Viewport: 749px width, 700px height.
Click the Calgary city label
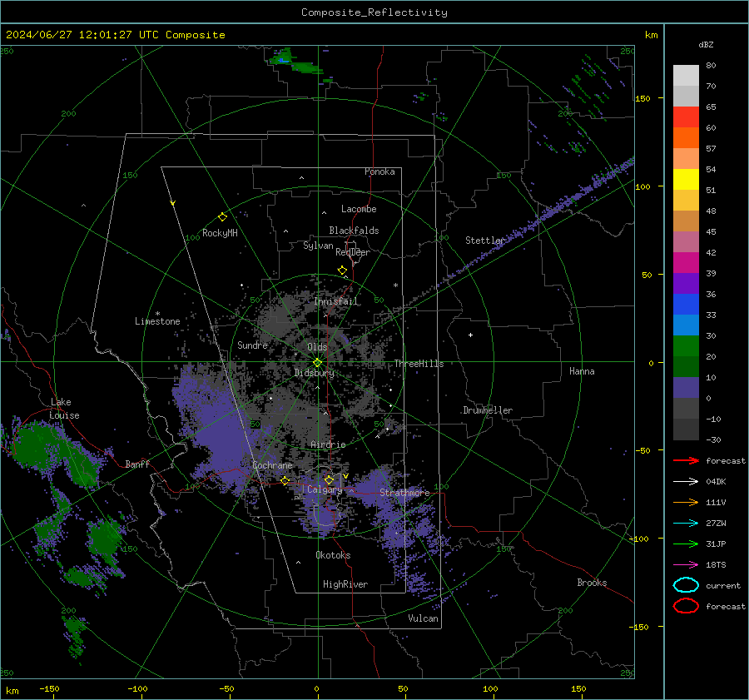click(325, 489)
